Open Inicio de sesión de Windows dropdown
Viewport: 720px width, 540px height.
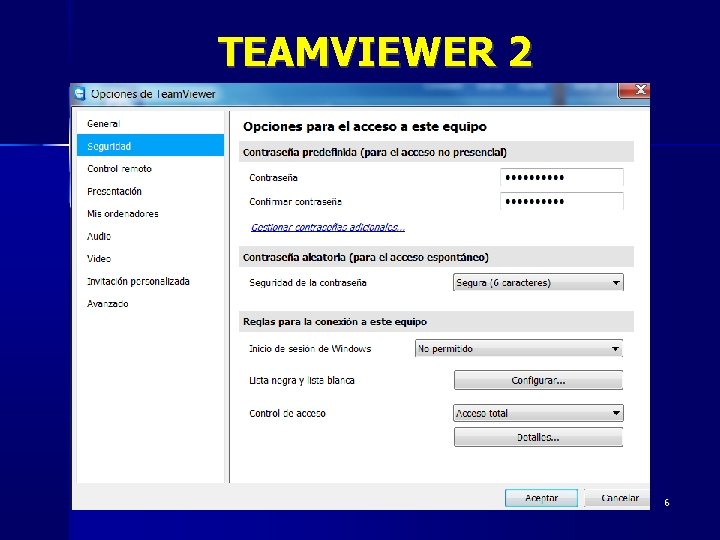tap(519, 349)
